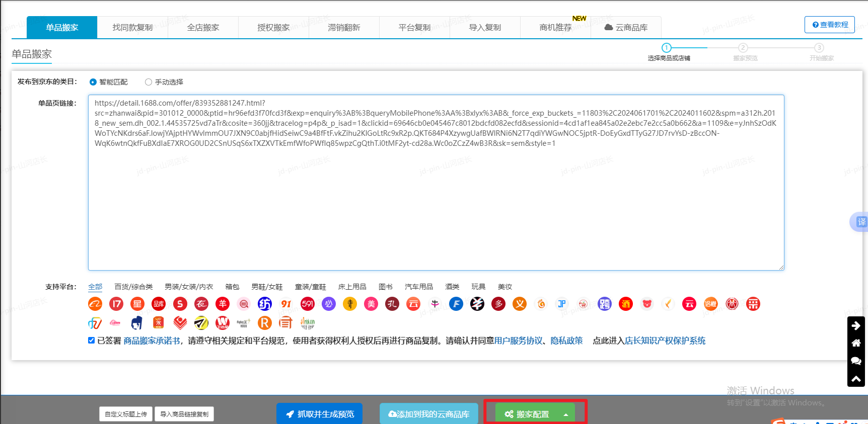Screen dimensions: 868x424
Task: Click the orange 'R' platform icon
Action: coord(265,323)
